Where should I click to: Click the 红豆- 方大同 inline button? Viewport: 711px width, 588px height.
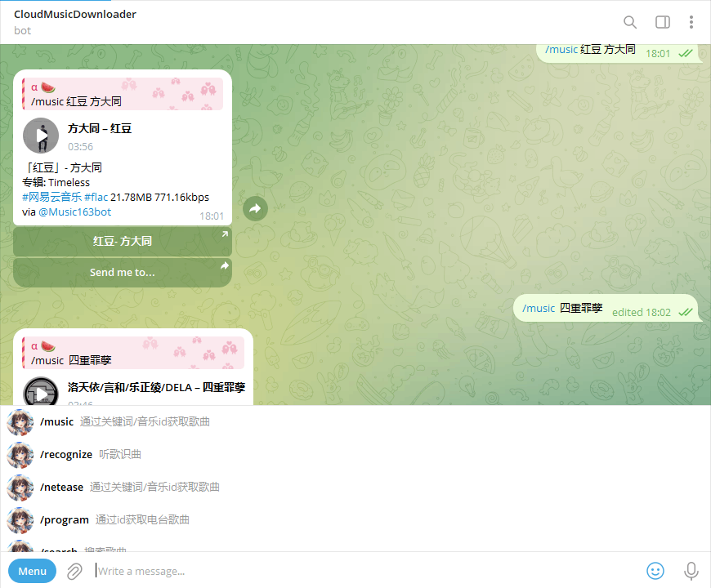tap(122, 241)
